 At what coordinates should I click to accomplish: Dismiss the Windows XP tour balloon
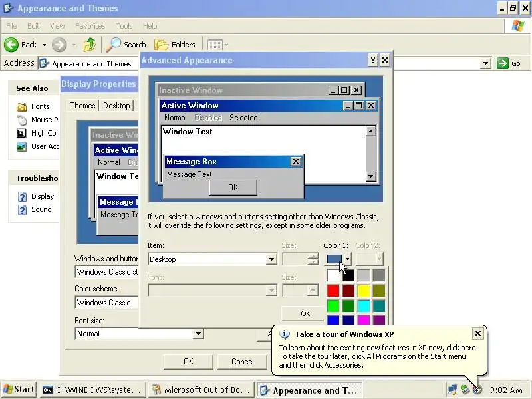tap(477, 334)
